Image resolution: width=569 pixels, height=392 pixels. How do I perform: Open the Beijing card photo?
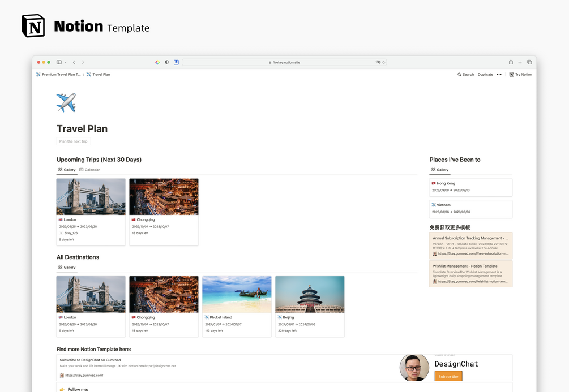pyautogui.click(x=310, y=294)
